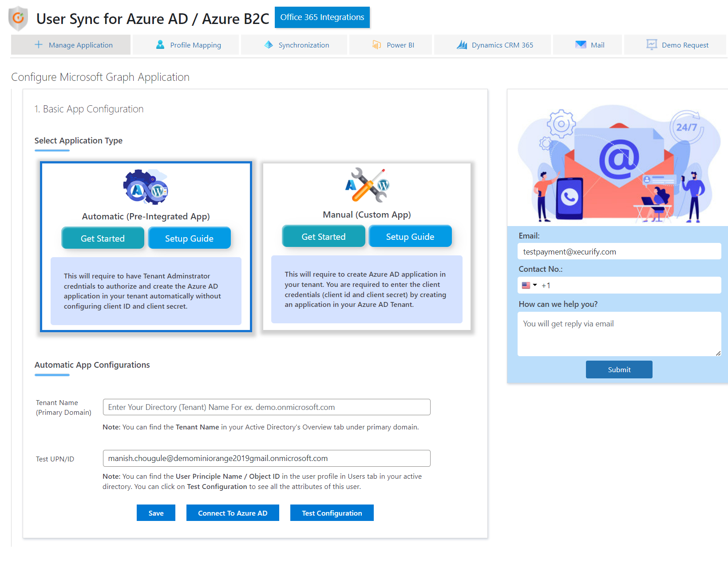Click the User Sync for Azure AD title
The width and height of the screenshot is (728, 588).
click(153, 19)
